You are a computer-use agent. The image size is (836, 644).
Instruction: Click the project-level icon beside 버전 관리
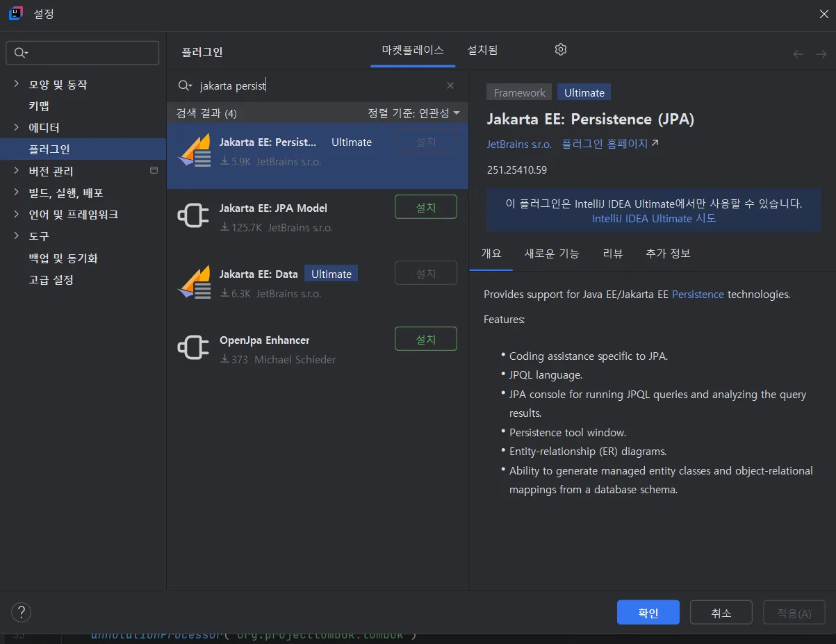click(x=154, y=170)
